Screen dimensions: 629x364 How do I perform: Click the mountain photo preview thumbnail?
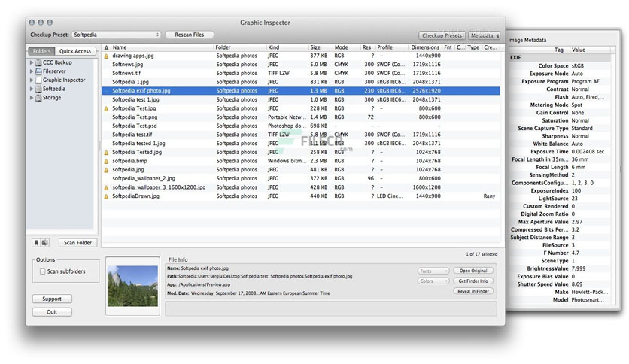132,287
